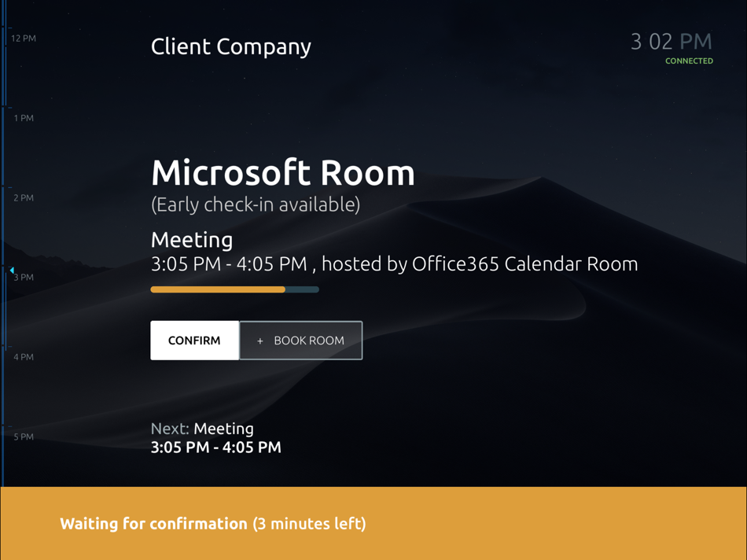This screenshot has height=560, width=747.
Task: Select the 3 PM timeline label
Action: [24, 278]
